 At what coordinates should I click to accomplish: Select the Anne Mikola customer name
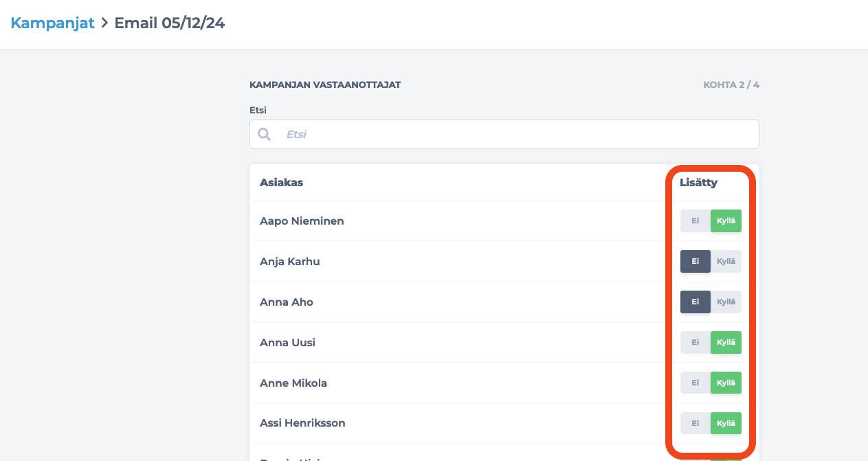pyautogui.click(x=293, y=383)
